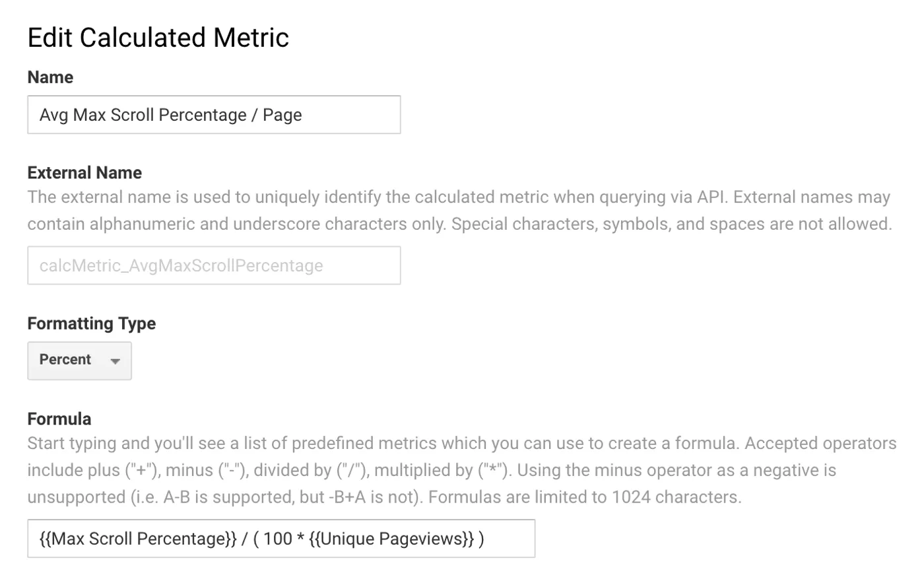
Task: Place cursor on "{{Max Scroll Percentage}}" in formula
Action: pos(137,539)
